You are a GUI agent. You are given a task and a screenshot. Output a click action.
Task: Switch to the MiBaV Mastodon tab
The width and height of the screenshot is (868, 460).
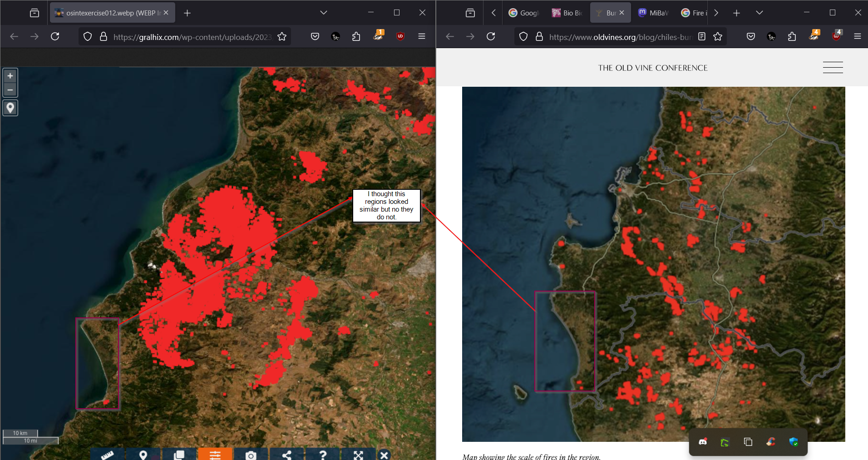pos(654,13)
